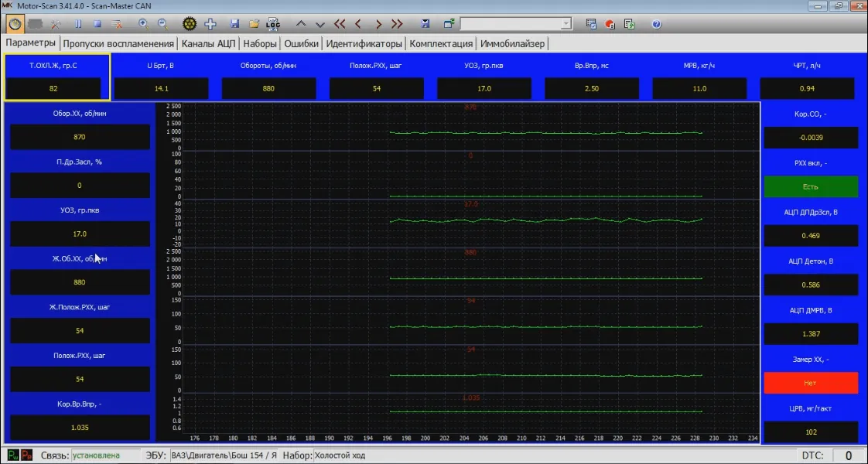Open the LOG viewer icon
Screen dimensions: 868x464
coord(273,24)
